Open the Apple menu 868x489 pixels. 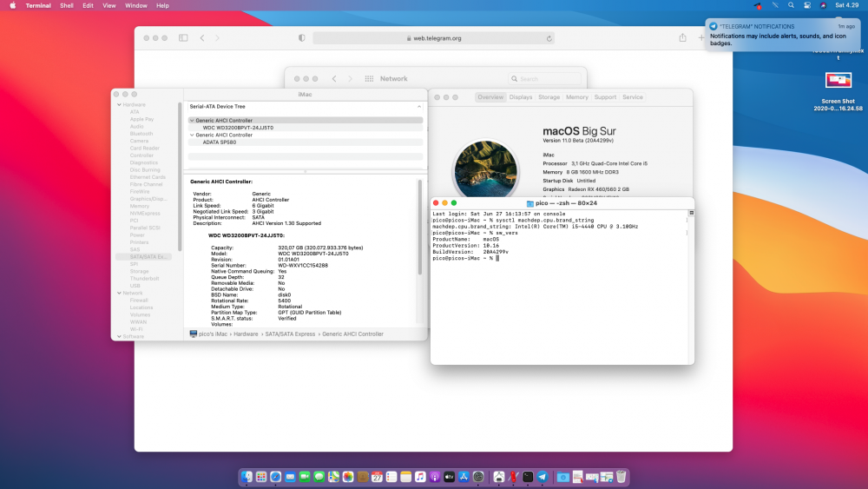tap(12, 5)
